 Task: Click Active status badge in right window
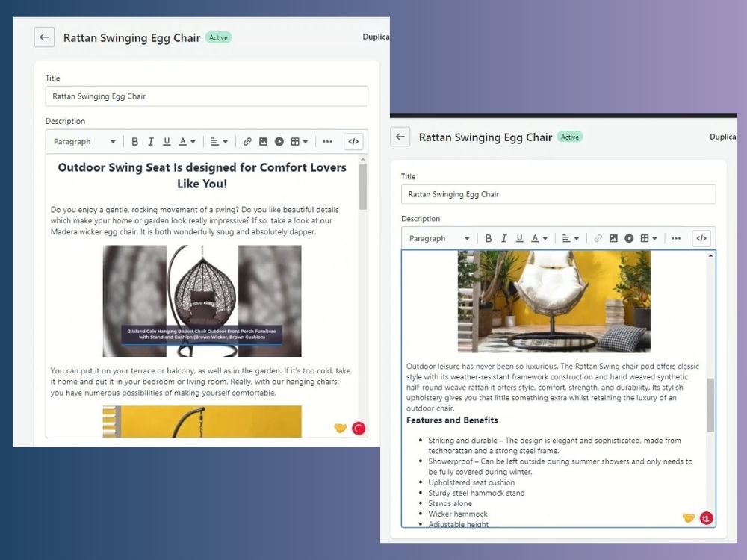click(570, 137)
